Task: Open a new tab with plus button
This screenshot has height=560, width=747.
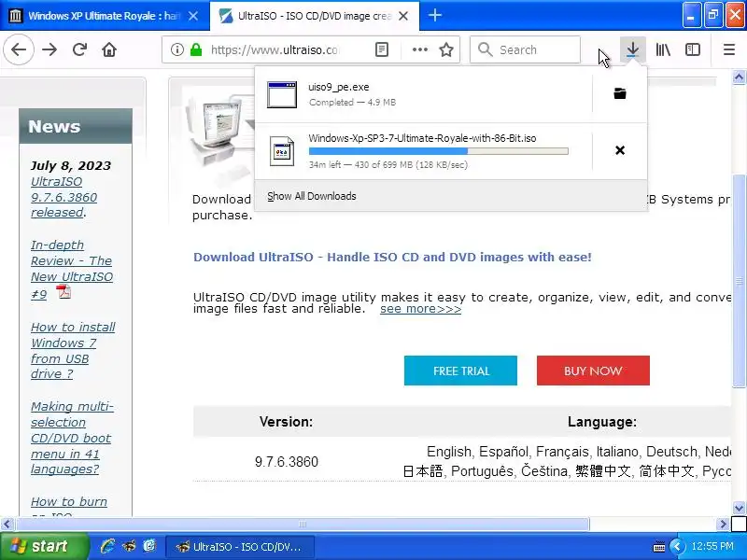Action: pyautogui.click(x=434, y=16)
